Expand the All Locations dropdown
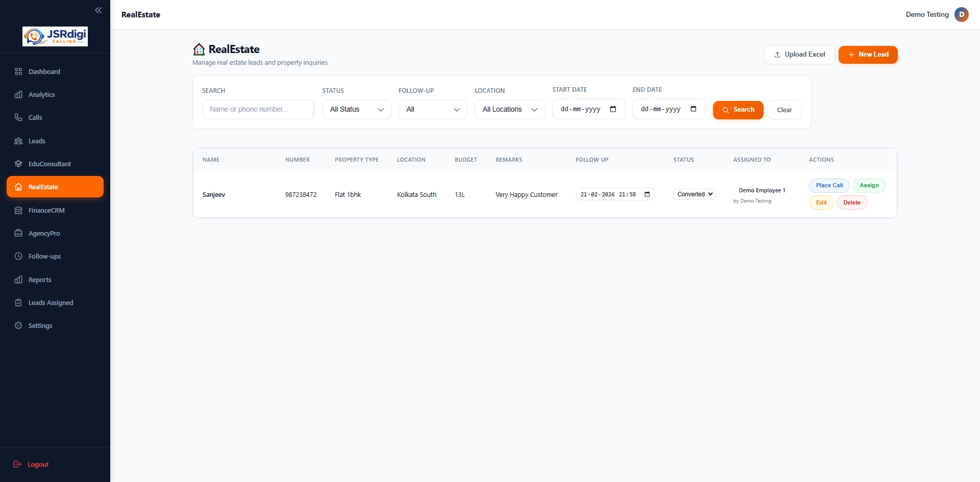Image resolution: width=980 pixels, height=482 pixels. [x=509, y=110]
